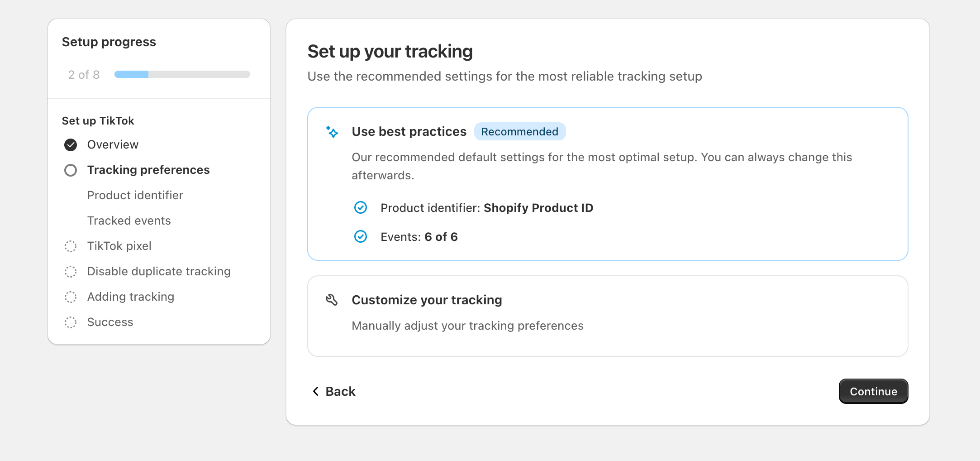Go to the Overview step

(x=113, y=144)
